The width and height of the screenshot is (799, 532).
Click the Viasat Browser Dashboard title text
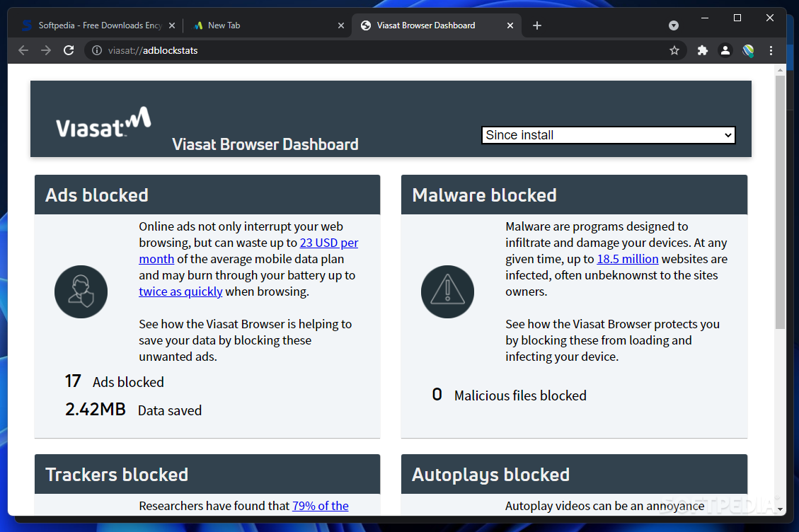(x=265, y=144)
